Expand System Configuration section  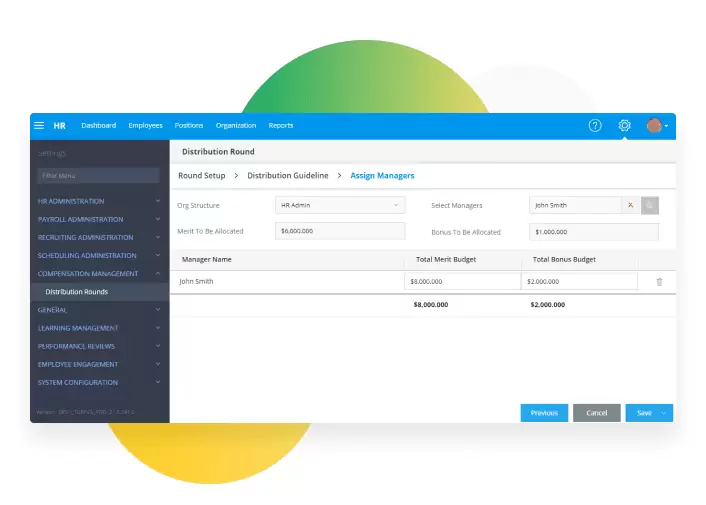[99, 382]
